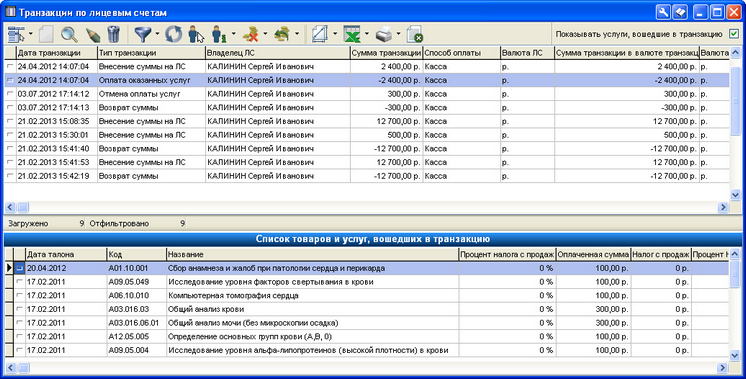Click the printer icon

[384, 34]
